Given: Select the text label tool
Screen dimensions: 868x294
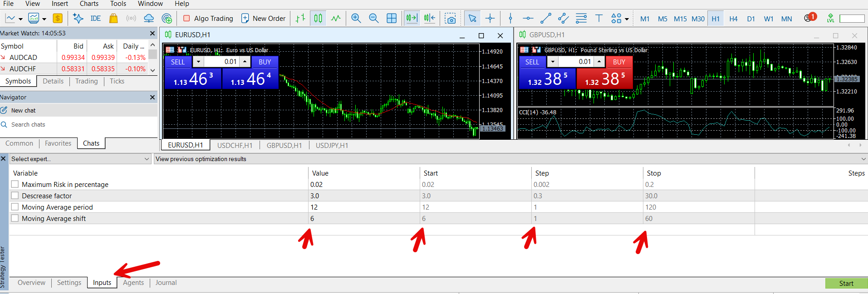Looking at the screenshot, I should coord(599,19).
